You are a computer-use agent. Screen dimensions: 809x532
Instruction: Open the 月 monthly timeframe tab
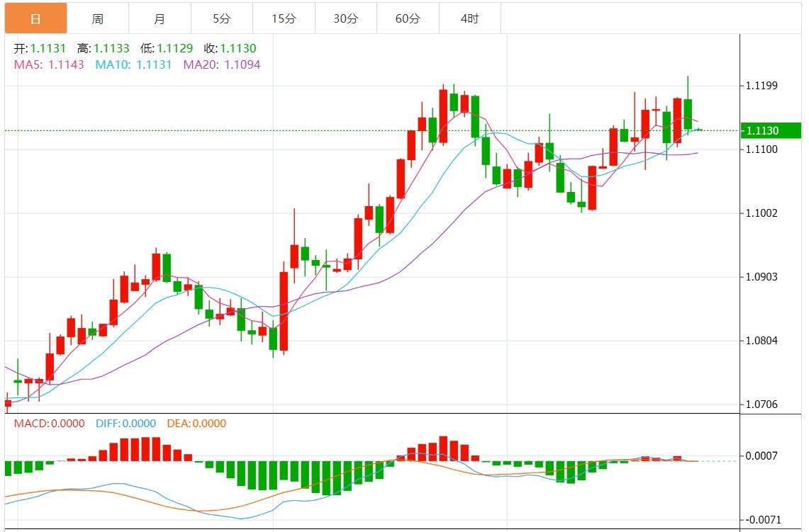tap(160, 19)
